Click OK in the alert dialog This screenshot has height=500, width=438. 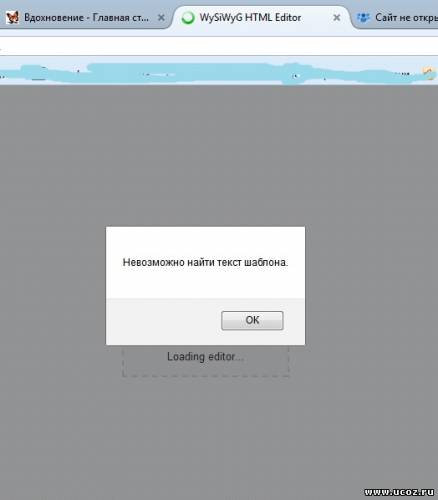pyautogui.click(x=252, y=320)
